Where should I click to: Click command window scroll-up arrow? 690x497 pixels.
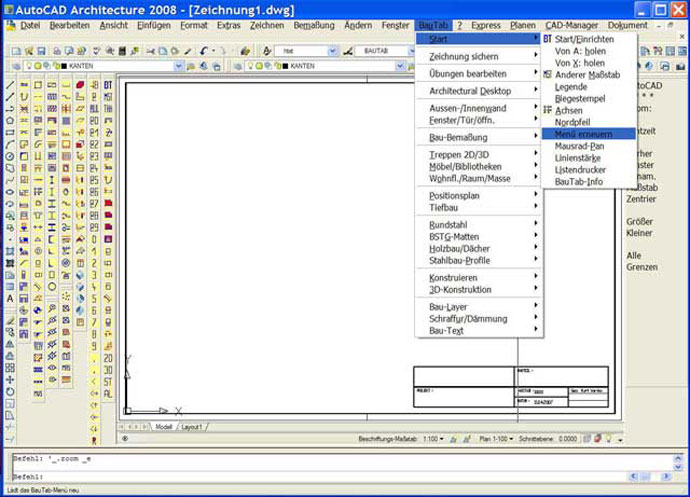tap(678, 459)
